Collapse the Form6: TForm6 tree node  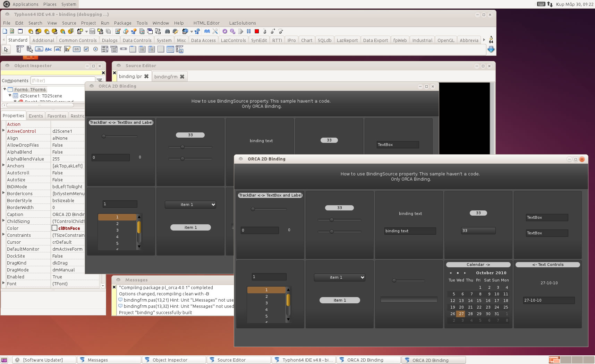click(x=5, y=89)
